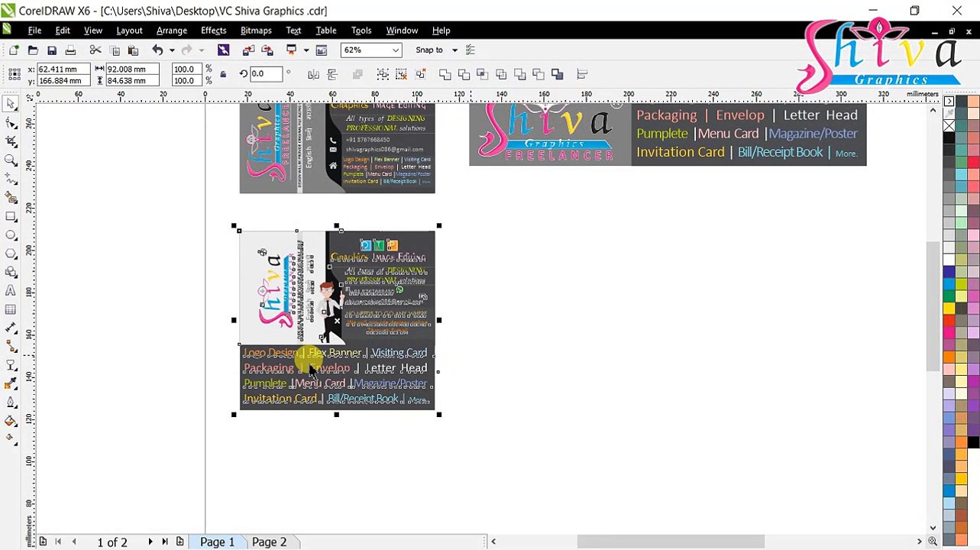Expand the color palette flyout arrow
980x550 pixels.
coord(949,102)
